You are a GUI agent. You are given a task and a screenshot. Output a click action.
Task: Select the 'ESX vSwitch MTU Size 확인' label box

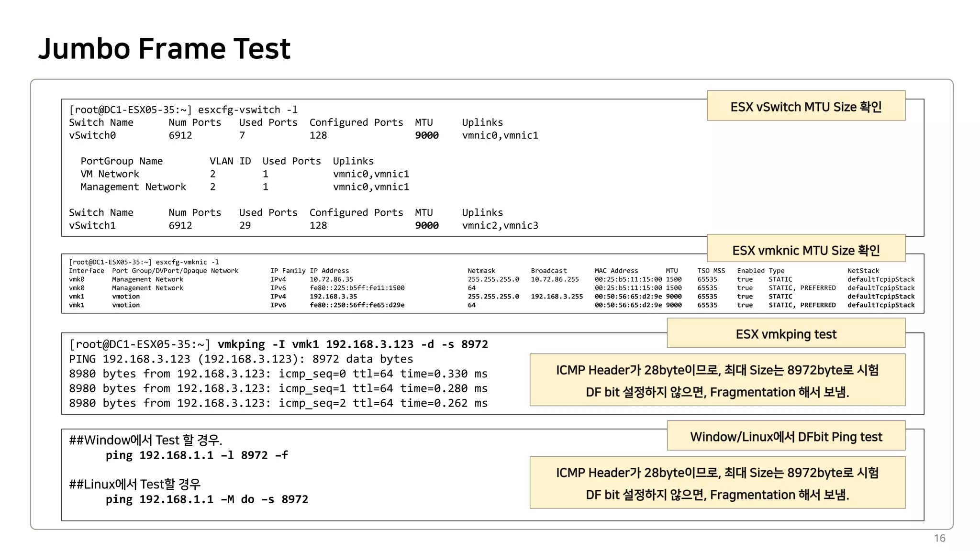pyautogui.click(x=806, y=106)
